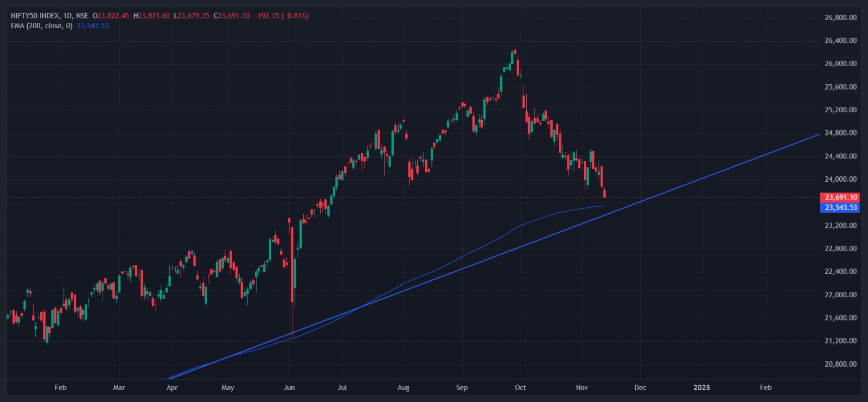Click the price change −192.35 (−0.81%) text
The image size is (868, 402).
[280, 16]
